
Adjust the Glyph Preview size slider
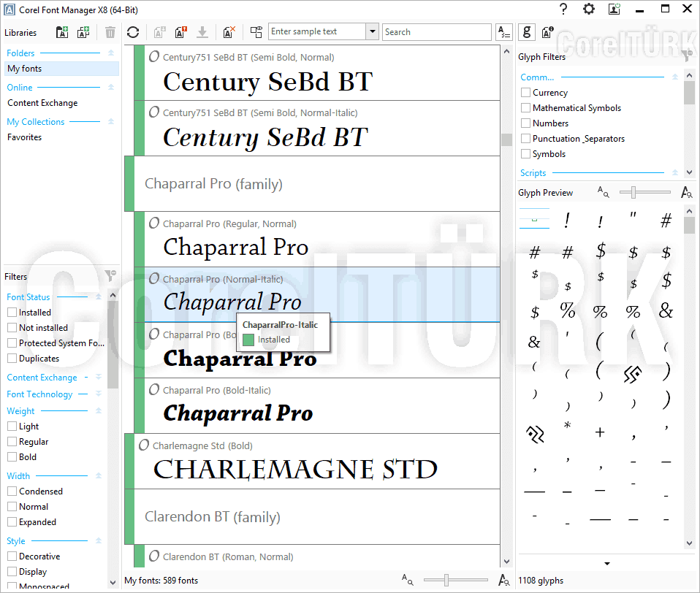point(634,192)
